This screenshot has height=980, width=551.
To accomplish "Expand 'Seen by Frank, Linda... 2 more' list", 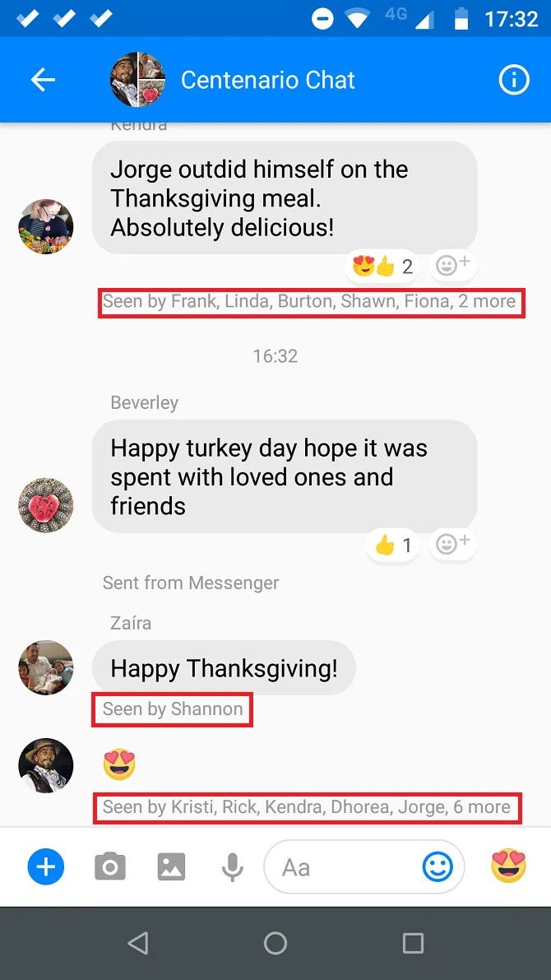I will coord(310,301).
